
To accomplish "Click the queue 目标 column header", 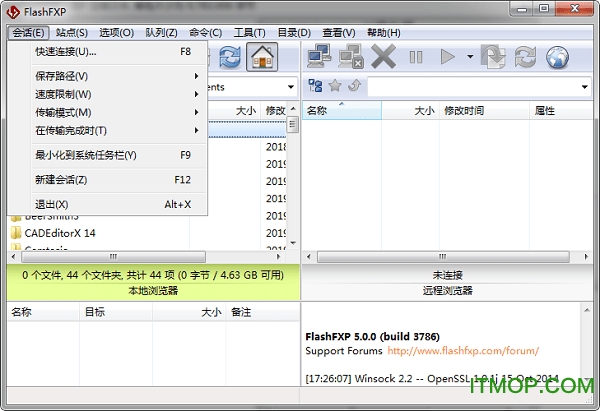I will tap(116, 312).
